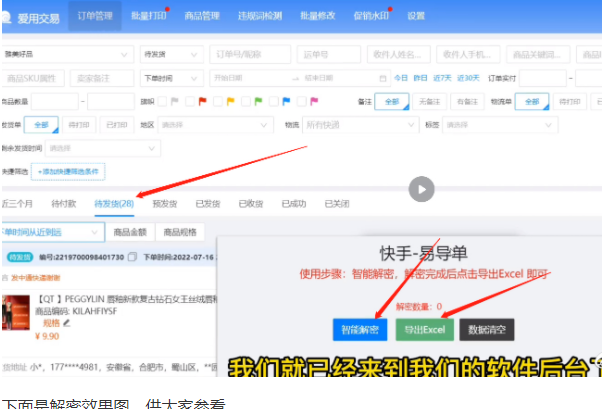Expand the 地区 region dropdown
Screen dimensions: 602x409
click(x=215, y=125)
